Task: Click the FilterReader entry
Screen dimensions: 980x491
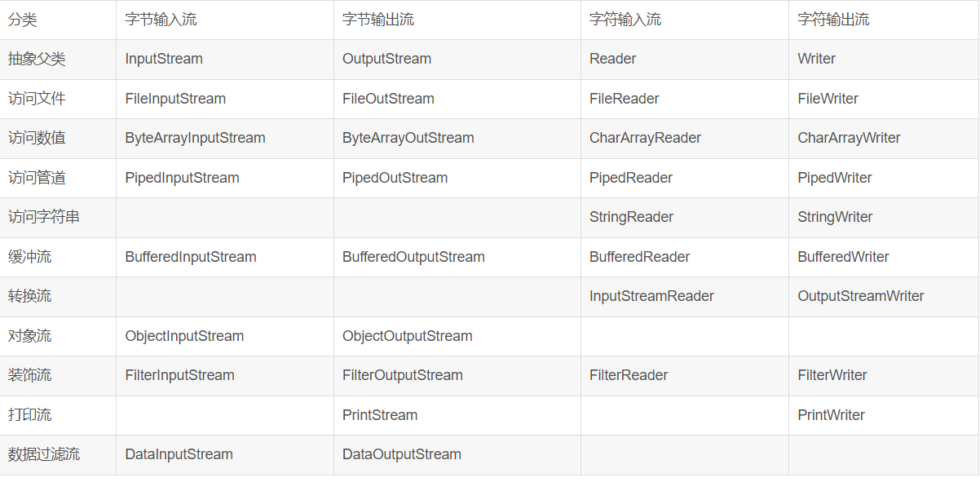Action: click(684, 375)
